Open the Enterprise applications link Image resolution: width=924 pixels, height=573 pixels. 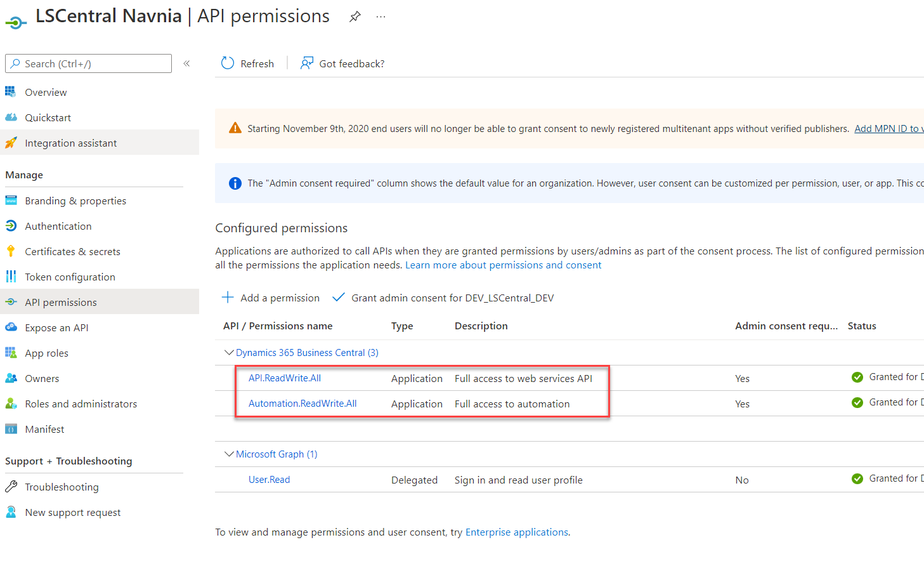pyautogui.click(x=516, y=532)
